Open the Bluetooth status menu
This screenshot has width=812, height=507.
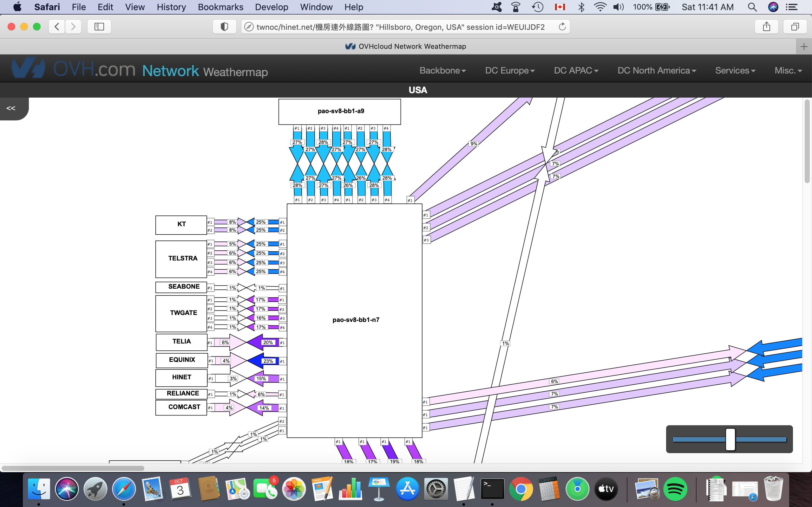581,7
